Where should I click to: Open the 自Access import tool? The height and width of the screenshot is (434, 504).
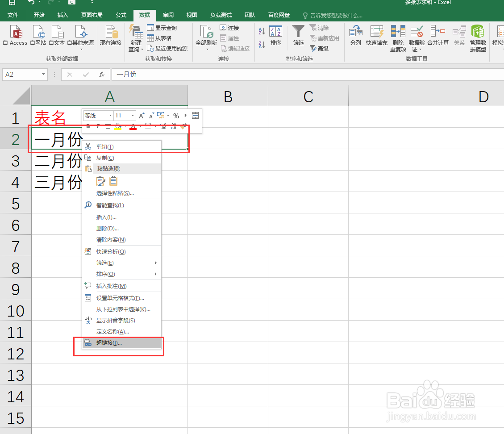(x=15, y=36)
